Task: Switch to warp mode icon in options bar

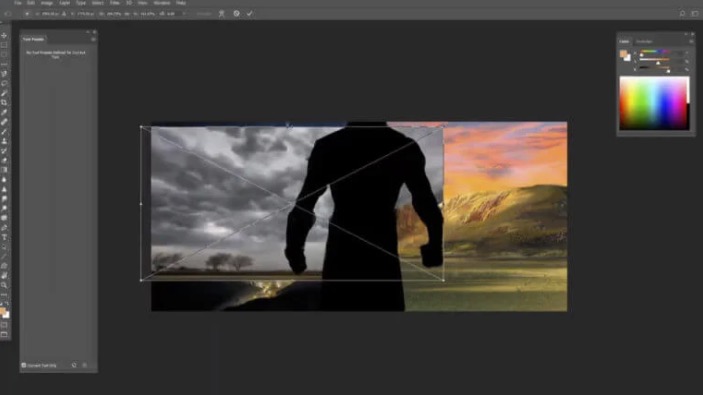Action: point(221,13)
